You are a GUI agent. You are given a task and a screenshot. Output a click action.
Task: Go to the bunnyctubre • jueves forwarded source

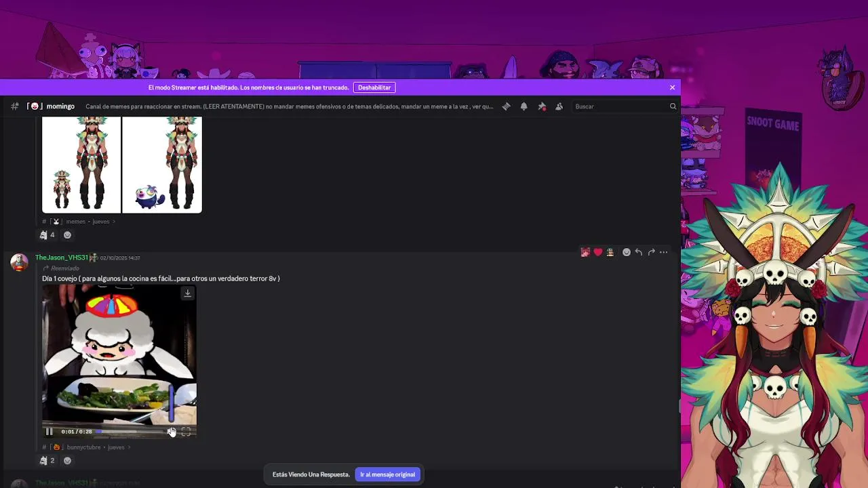[87, 447]
